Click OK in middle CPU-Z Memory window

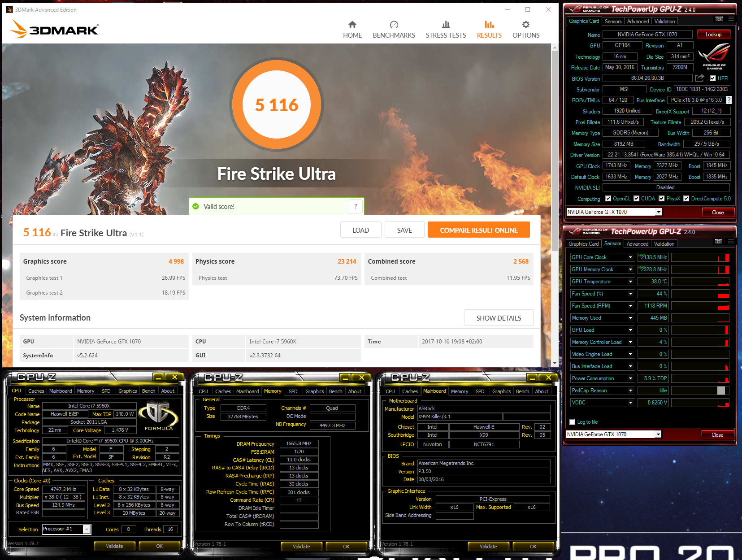tap(346, 547)
